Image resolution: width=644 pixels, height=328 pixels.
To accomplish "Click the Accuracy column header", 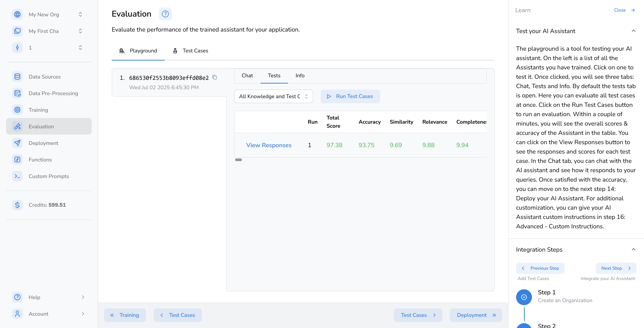I will point(370,122).
